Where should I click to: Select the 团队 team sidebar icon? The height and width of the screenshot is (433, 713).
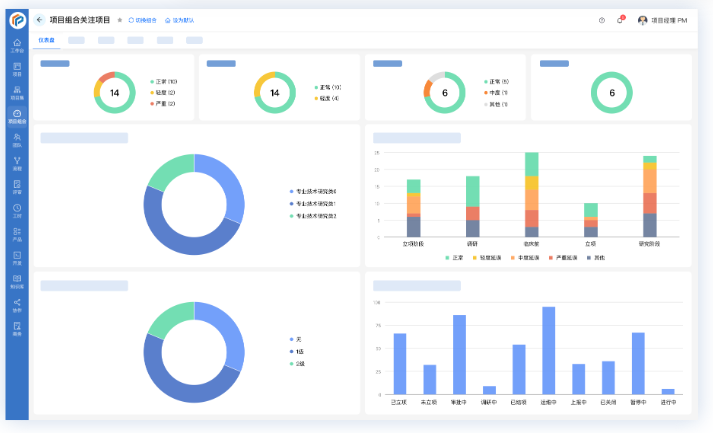click(17, 140)
